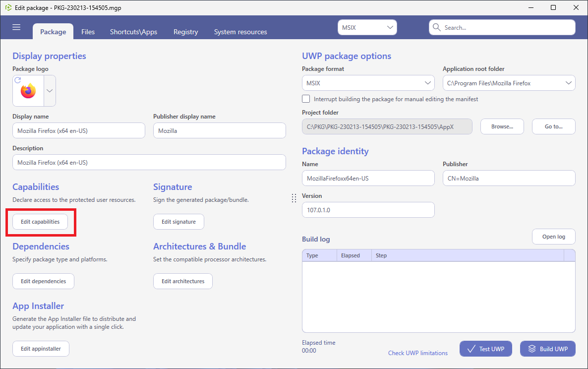The image size is (588, 369).
Task: Click the Build log list area
Action: point(439,297)
